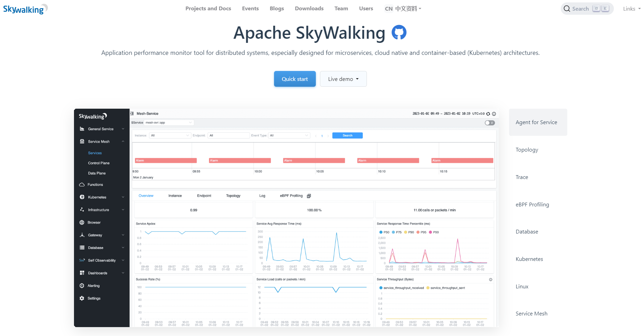The width and height of the screenshot is (644, 336).
Task: Click the Service Mesh layers icon in sidebar
Action: 82,142
